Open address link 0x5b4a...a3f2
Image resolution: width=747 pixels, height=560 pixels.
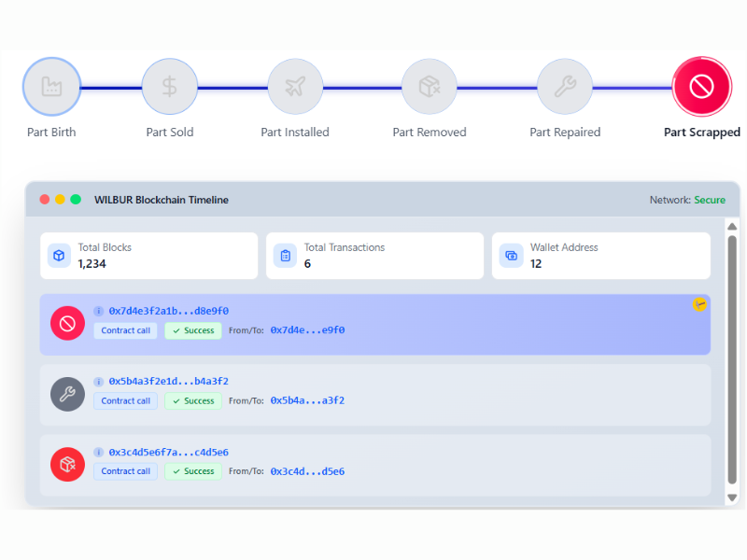307,400
